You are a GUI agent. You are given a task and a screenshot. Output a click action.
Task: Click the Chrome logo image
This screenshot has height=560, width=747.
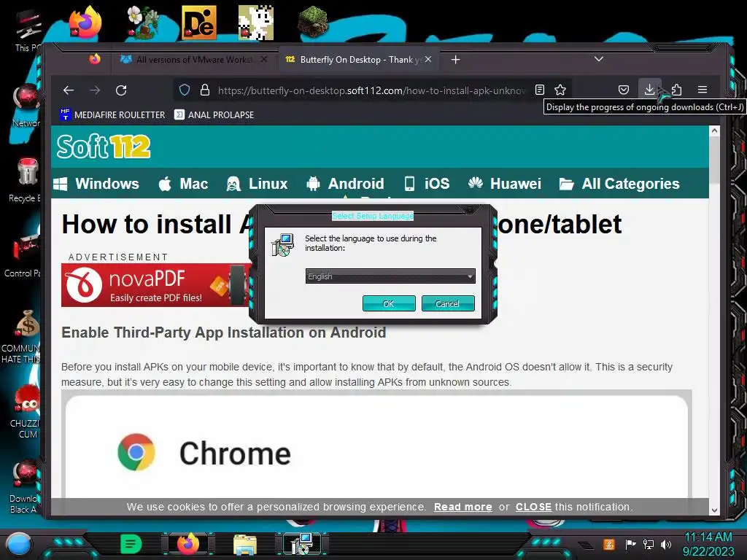pyautogui.click(x=136, y=452)
